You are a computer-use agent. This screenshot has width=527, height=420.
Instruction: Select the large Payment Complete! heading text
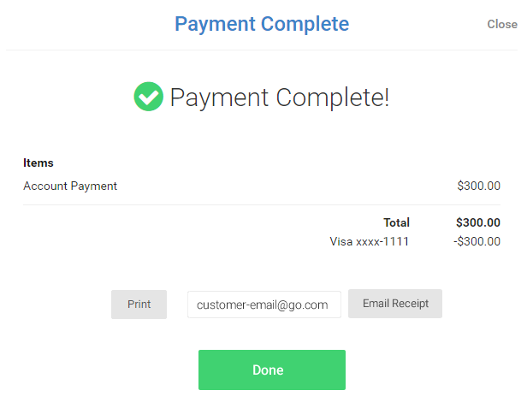tap(280, 98)
